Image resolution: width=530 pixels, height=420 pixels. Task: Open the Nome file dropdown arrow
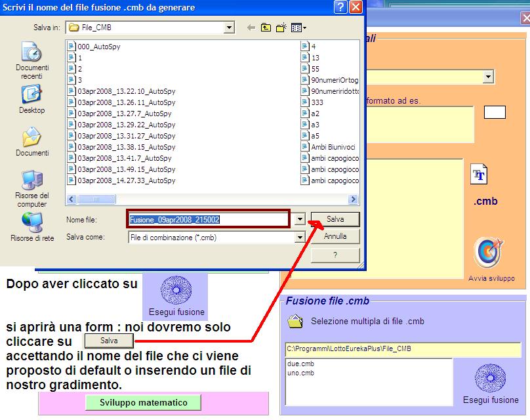[300, 219]
